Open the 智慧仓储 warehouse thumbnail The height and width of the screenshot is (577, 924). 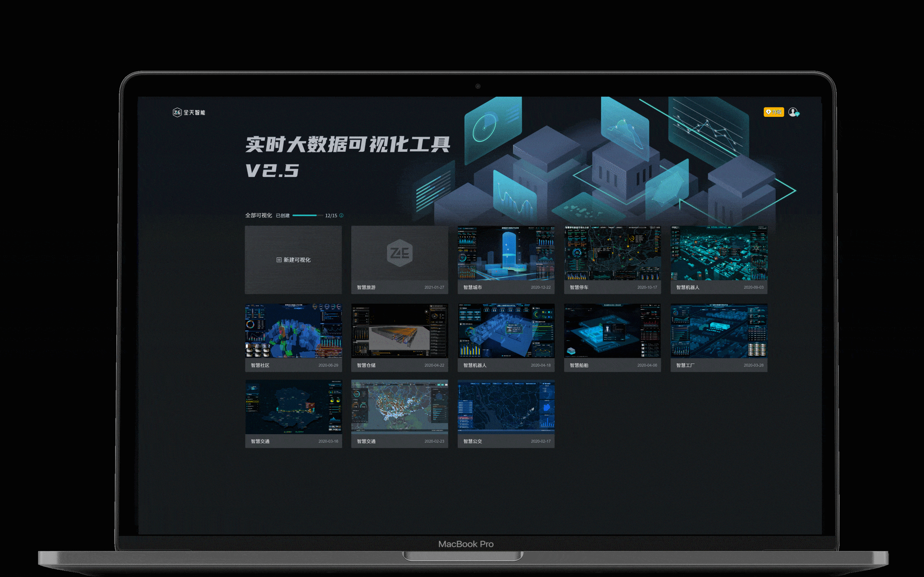click(400, 331)
